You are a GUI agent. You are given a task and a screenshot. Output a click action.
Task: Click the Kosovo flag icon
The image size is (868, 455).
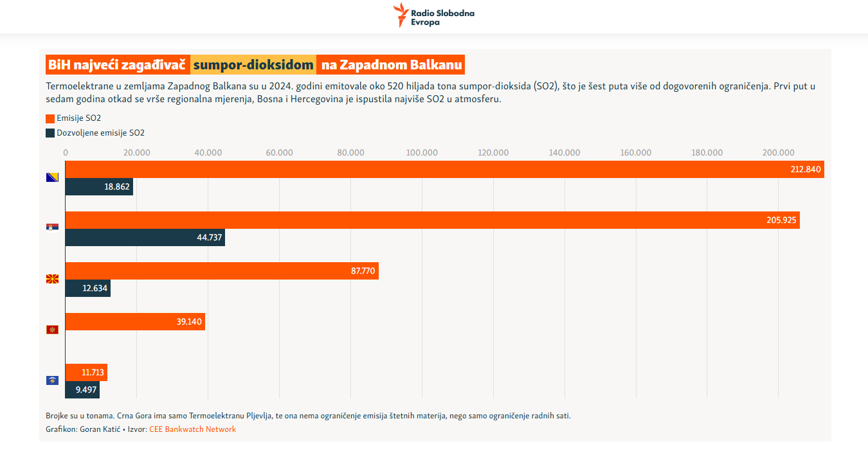52,380
